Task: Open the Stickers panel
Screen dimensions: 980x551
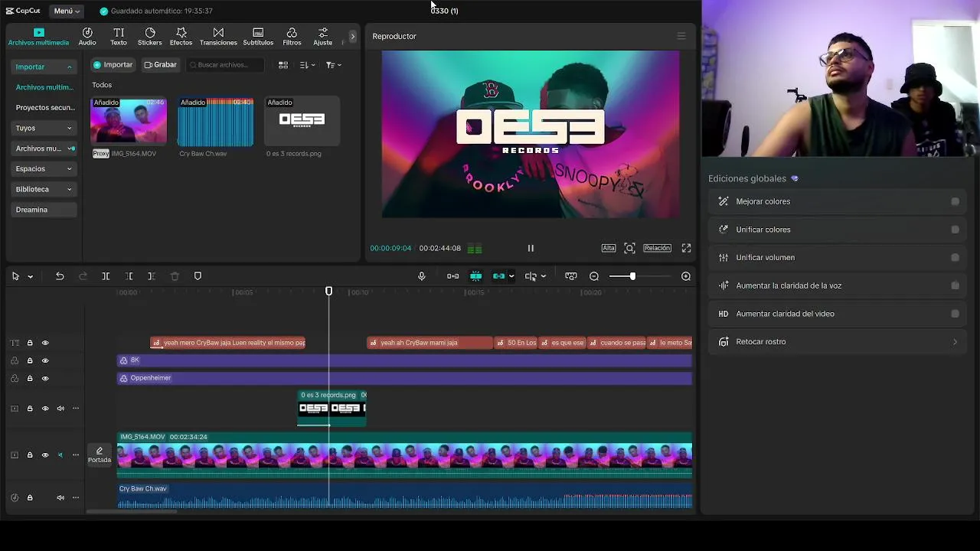Action: click(149, 36)
